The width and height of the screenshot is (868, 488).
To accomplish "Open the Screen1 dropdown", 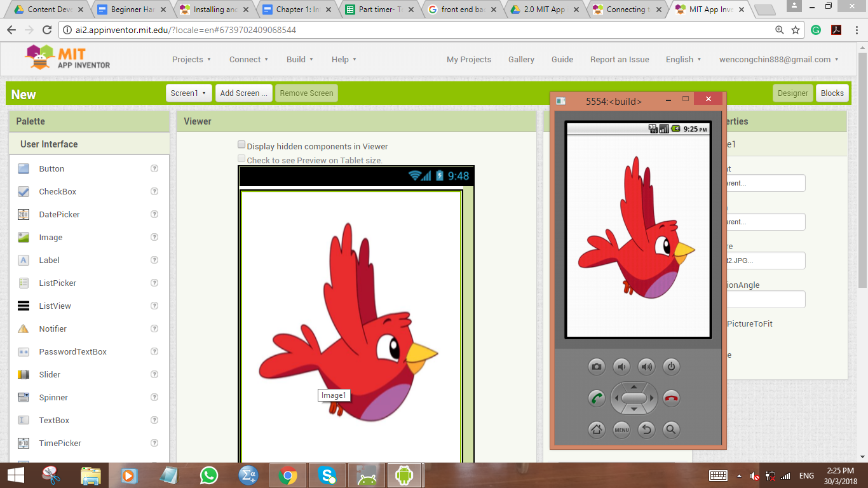I will click(x=188, y=93).
